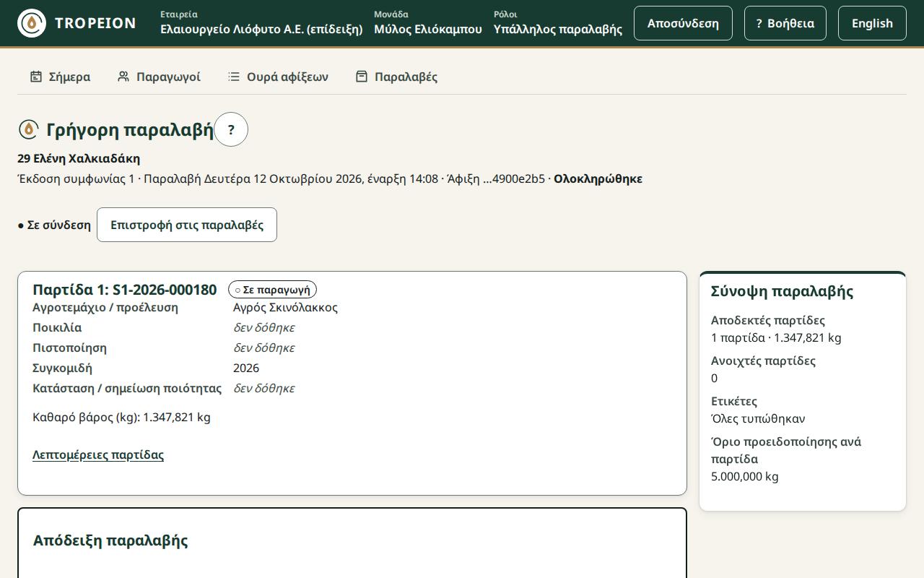Switch to the Παραγωγοί tab

(159, 77)
